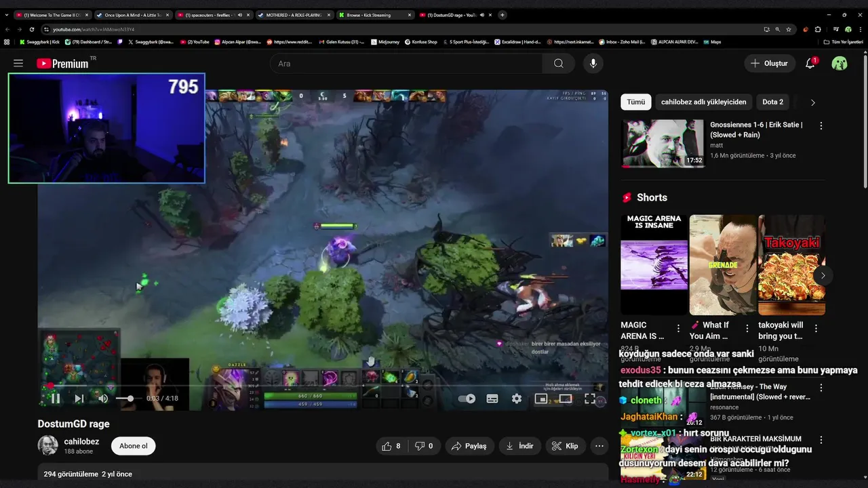Toggle theater mode in the player
The image size is (868, 488).
(566, 399)
